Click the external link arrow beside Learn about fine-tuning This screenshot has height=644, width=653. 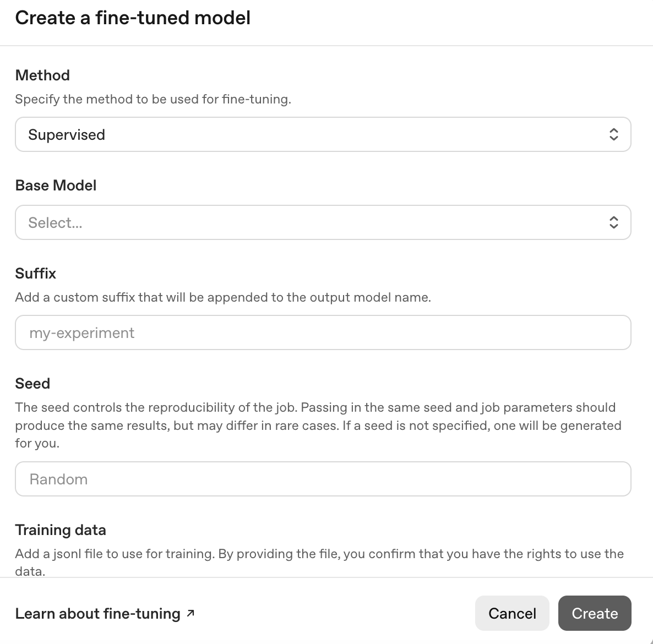190,612
